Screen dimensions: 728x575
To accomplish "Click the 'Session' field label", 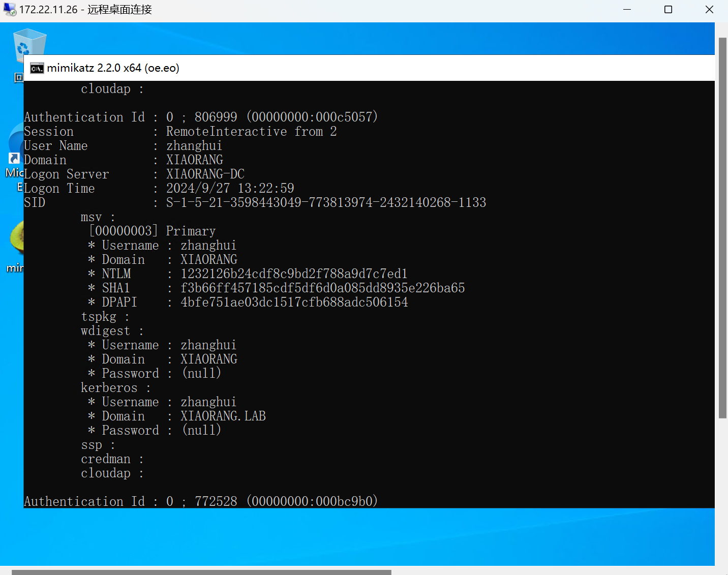I will (48, 131).
